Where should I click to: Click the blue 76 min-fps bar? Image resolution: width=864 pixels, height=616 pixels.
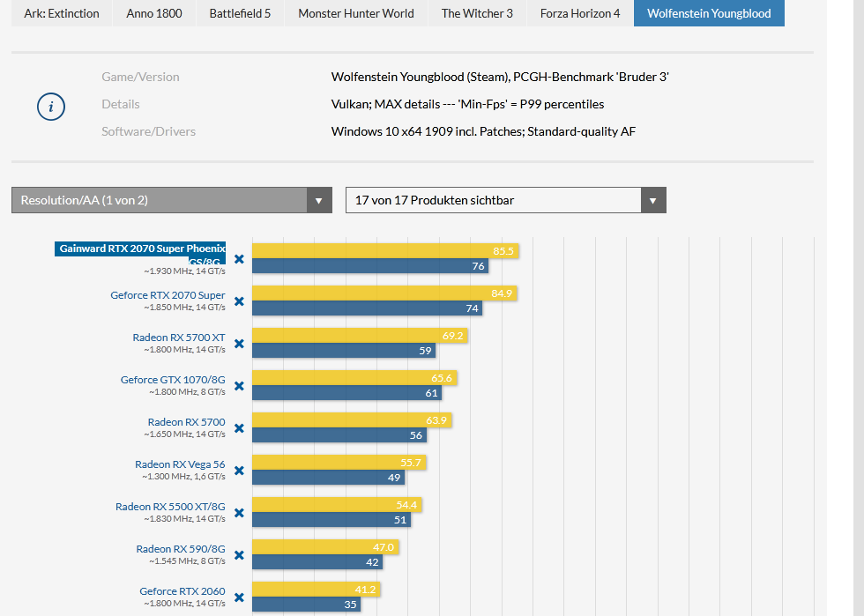tap(370, 266)
